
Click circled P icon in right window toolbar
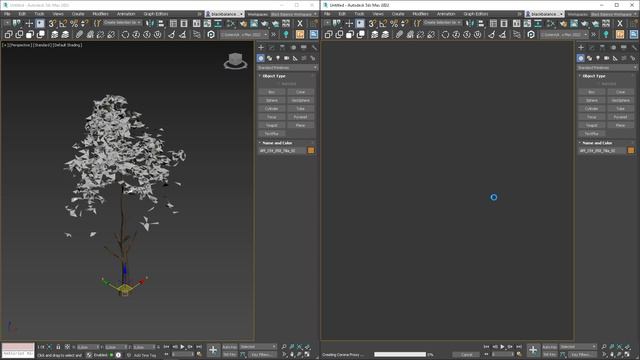(531, 35)
